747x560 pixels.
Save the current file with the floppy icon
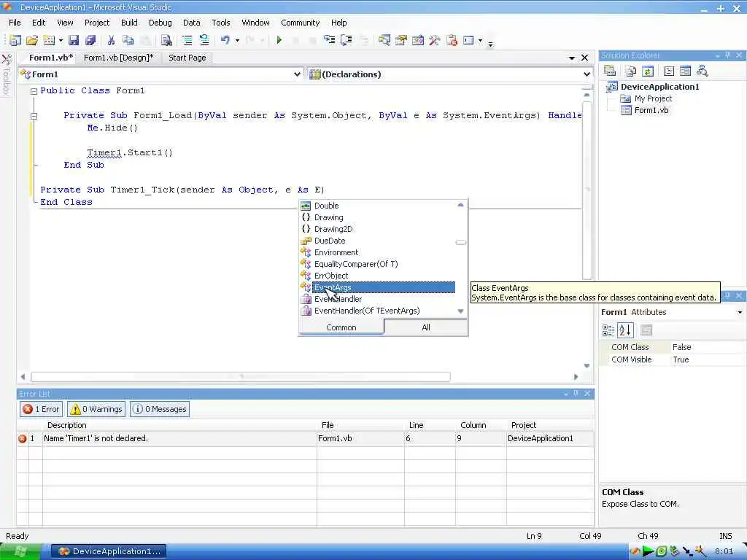pyautogui.click(x=74, y=41)
